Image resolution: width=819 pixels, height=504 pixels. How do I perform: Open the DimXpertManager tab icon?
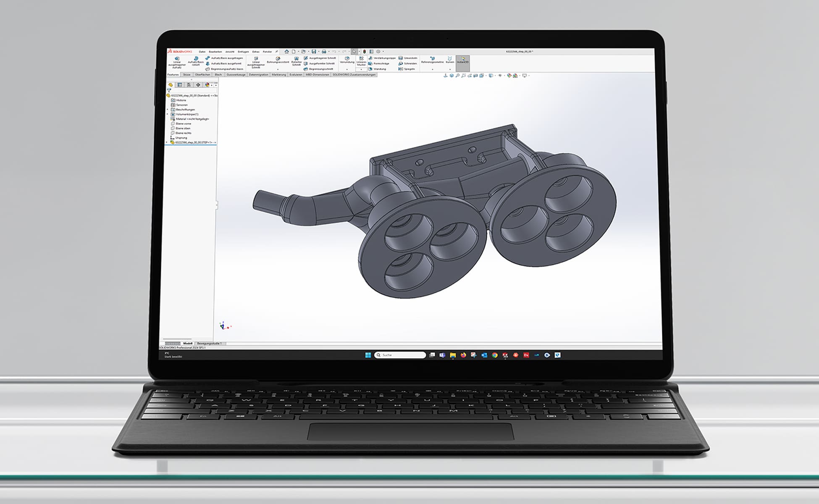(x=198, y=85)
